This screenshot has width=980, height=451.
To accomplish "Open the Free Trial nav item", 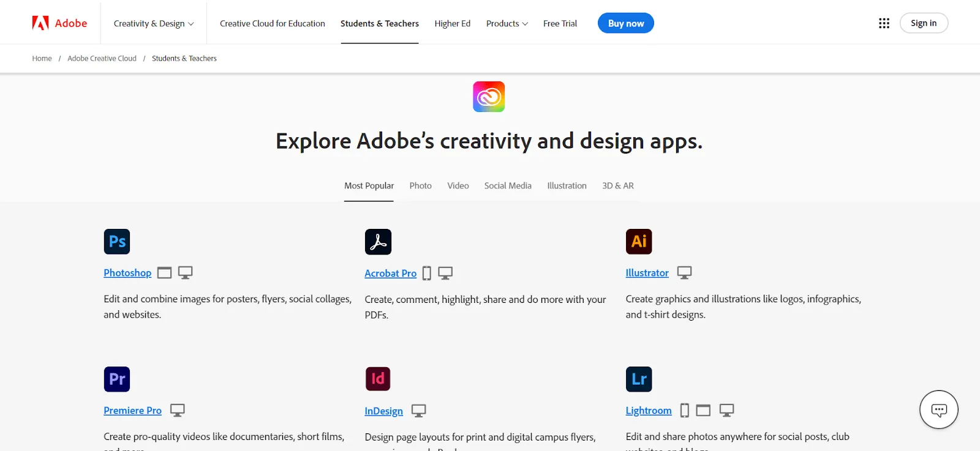I will click(560, 23).
